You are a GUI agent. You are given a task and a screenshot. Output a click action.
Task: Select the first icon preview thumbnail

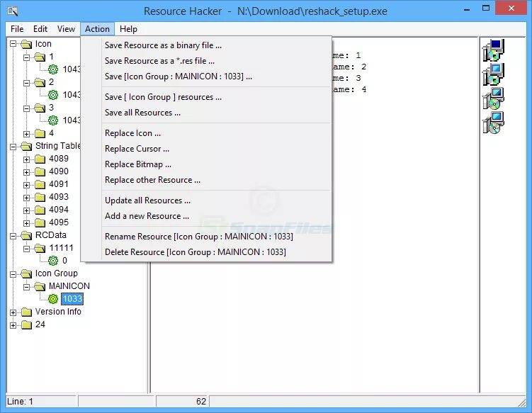point(493,50)
